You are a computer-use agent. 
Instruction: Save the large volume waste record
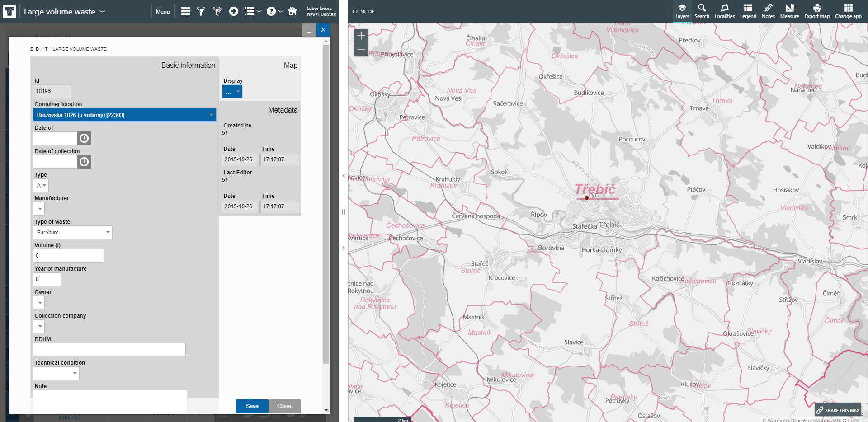[x=252, y=406]
